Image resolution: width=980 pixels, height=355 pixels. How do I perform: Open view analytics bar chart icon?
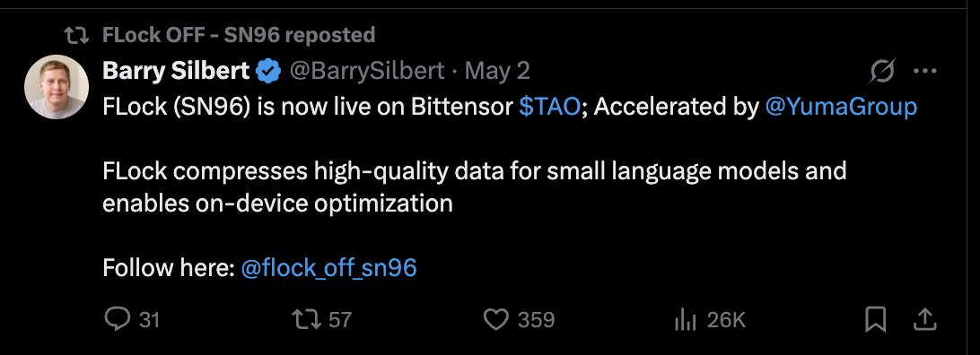tap(686, 321)
